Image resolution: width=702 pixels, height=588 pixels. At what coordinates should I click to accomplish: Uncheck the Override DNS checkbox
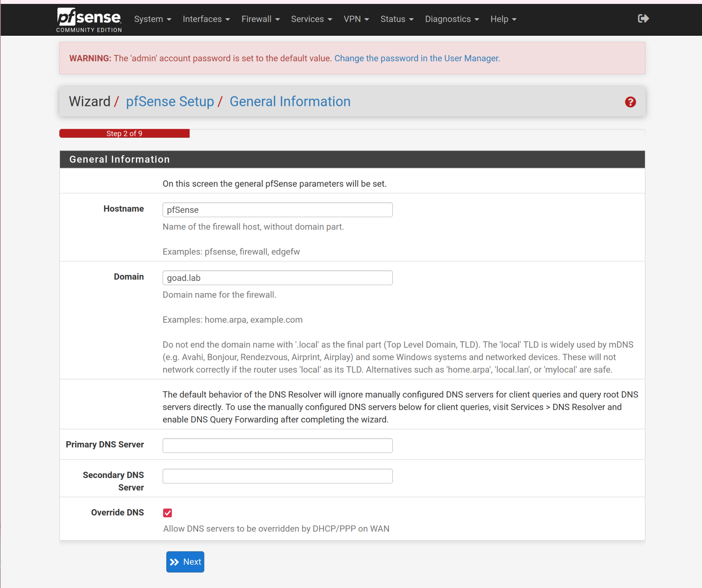167,513
